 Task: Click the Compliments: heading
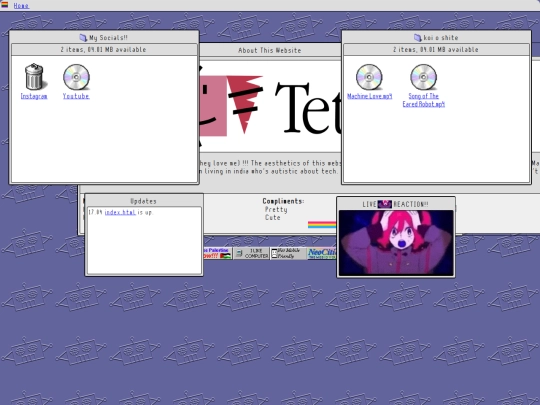283,201
